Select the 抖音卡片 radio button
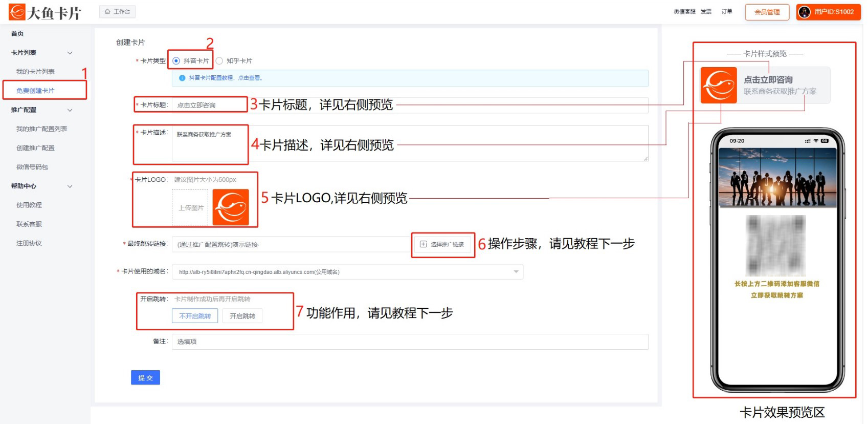868x424 pixels. [176, 61]
